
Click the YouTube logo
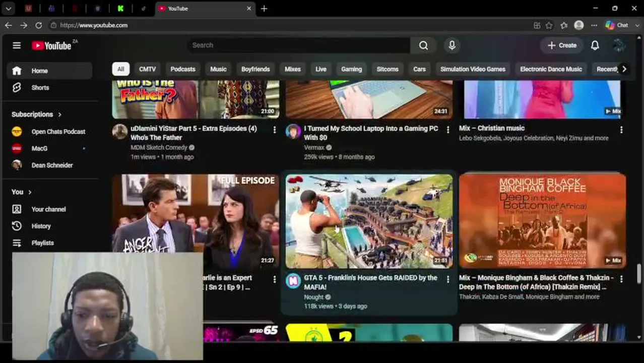click(x=51, y=45)
